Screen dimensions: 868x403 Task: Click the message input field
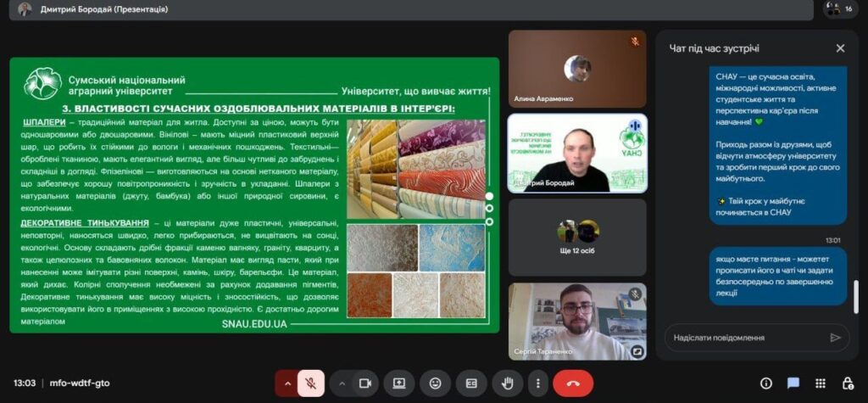tap(743, 338)
